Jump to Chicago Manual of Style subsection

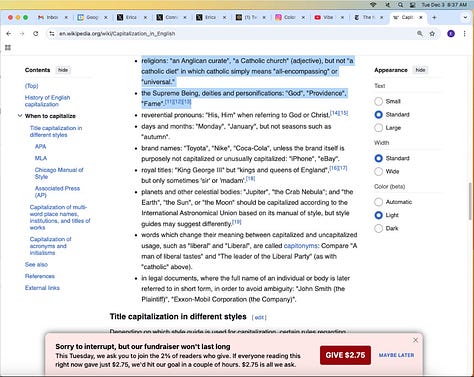[59, 173]
